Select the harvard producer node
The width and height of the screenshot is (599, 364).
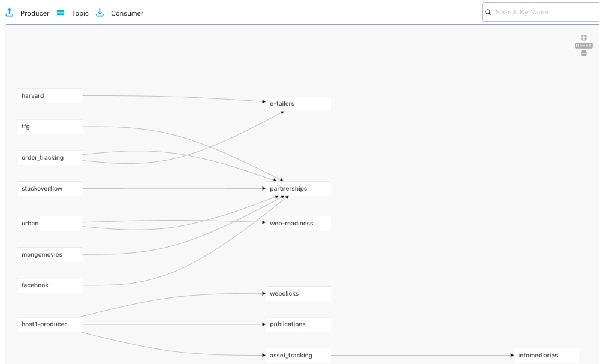coord(50,96)
